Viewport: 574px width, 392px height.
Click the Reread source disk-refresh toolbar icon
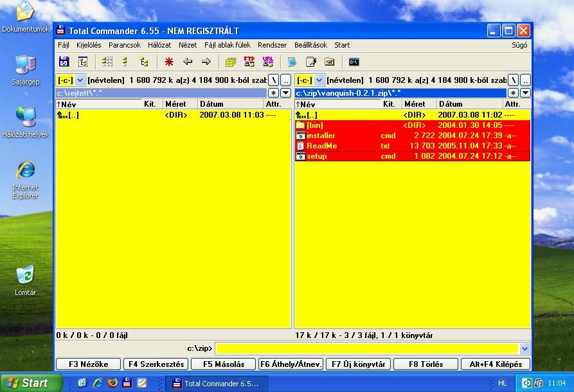tap(64, 62)
